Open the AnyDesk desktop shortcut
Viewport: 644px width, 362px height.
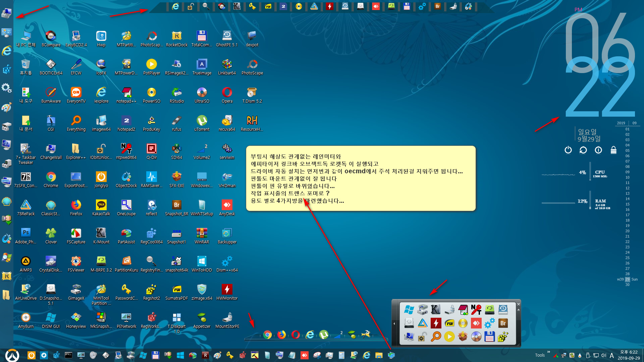click(x=227, y=208)
